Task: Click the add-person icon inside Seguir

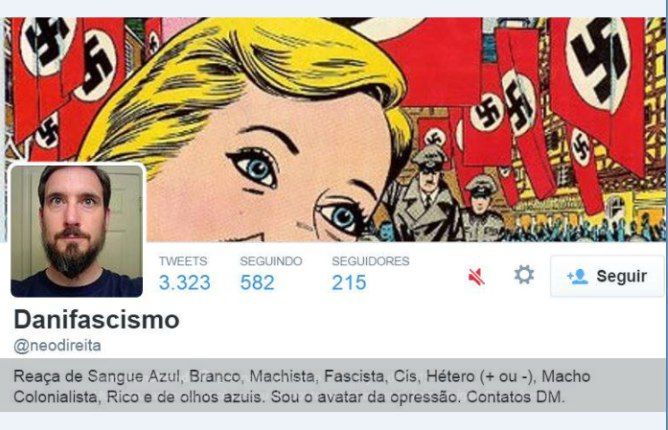Action: (577, 277)
